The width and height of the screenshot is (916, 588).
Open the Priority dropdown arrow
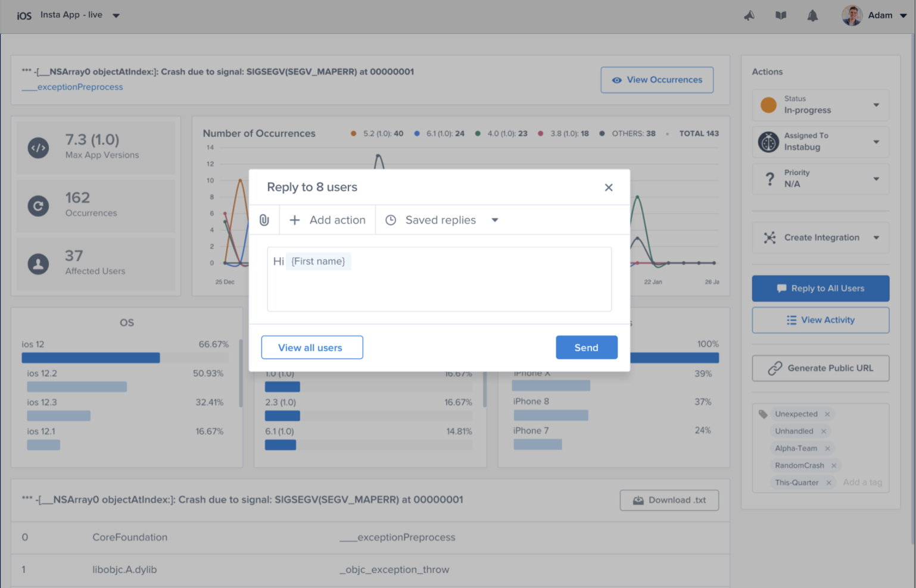click(876, 179)
